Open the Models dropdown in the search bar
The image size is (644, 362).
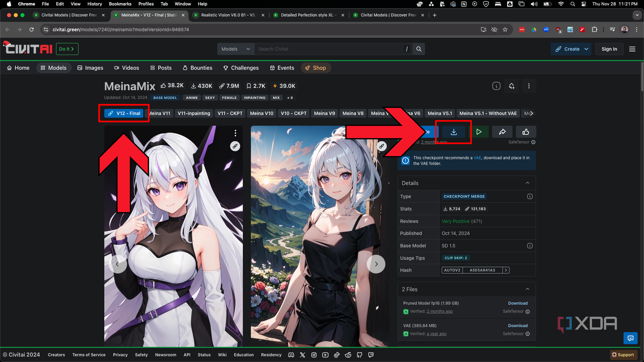pyautogui.click(x=236, y=49)
